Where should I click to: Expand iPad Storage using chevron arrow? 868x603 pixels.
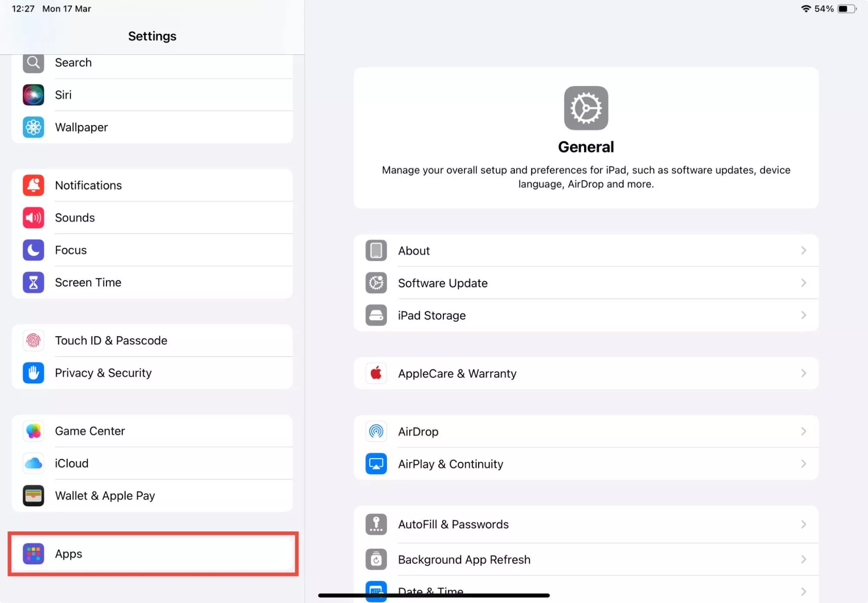(x=803, y=315)
